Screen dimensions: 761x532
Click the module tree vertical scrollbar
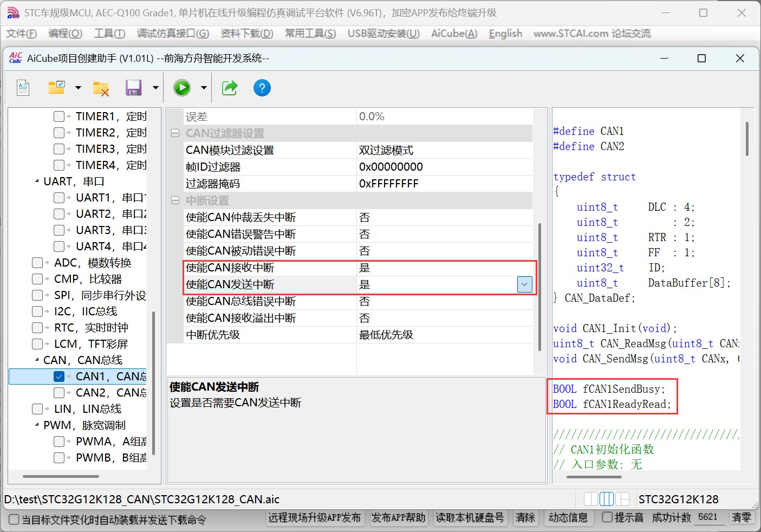tap(154, 383)
